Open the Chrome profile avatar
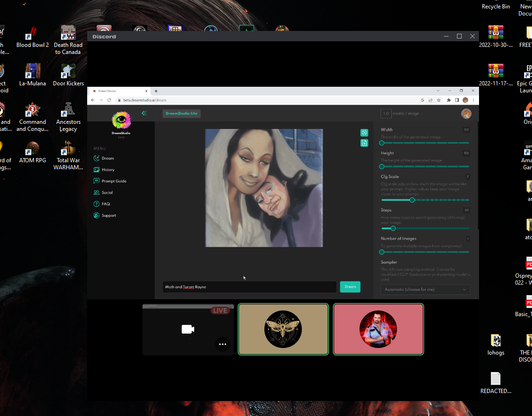The width and height of the screenshot is (532, 416). tap(465, 100)
